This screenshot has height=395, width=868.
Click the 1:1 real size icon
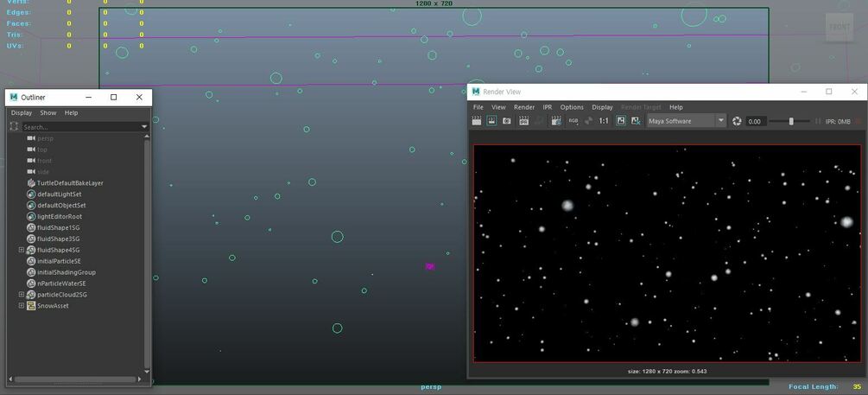pyautogui.click(x=604, y=121)
